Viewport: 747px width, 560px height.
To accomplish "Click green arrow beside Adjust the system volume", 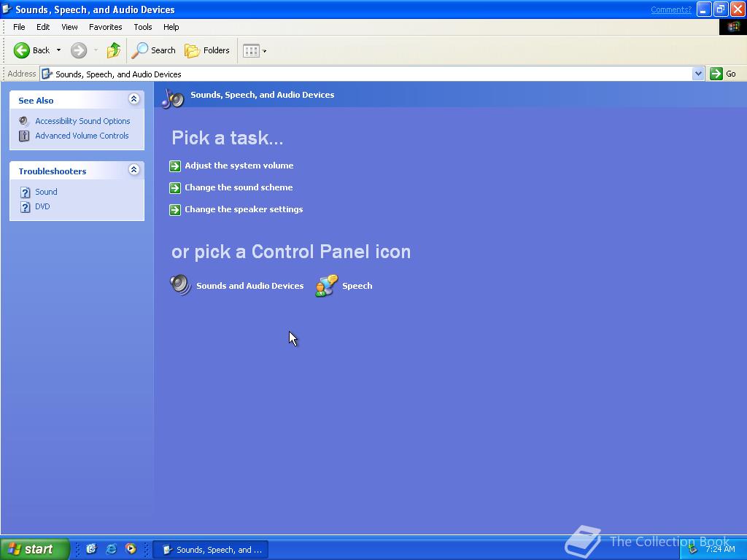I will point(175,166).
